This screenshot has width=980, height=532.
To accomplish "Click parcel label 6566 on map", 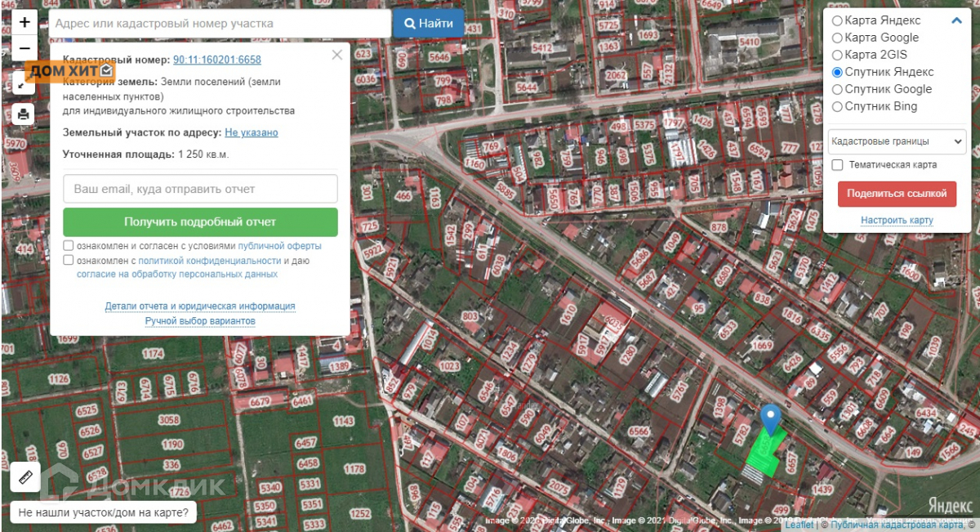I will 639,431.
